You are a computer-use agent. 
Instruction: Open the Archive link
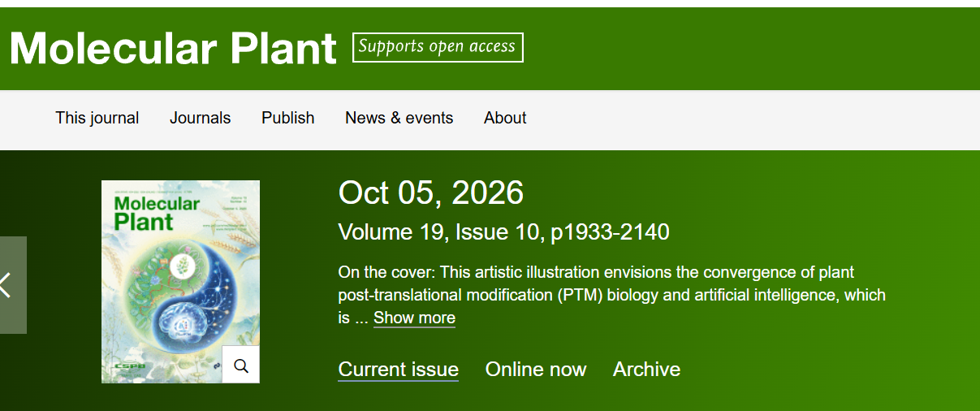pos(647,370)
